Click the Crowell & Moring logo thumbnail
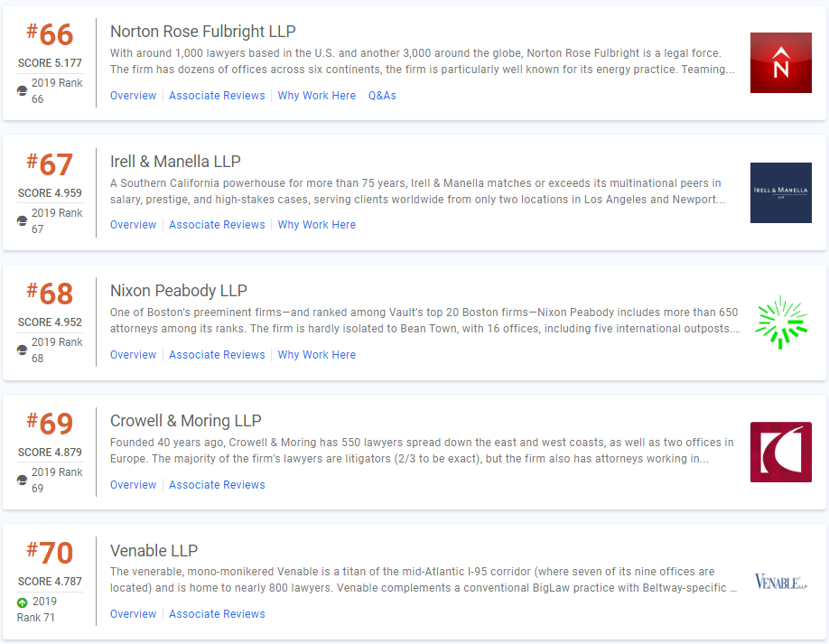Screen dimensions: 829x644 pos(781,453)
